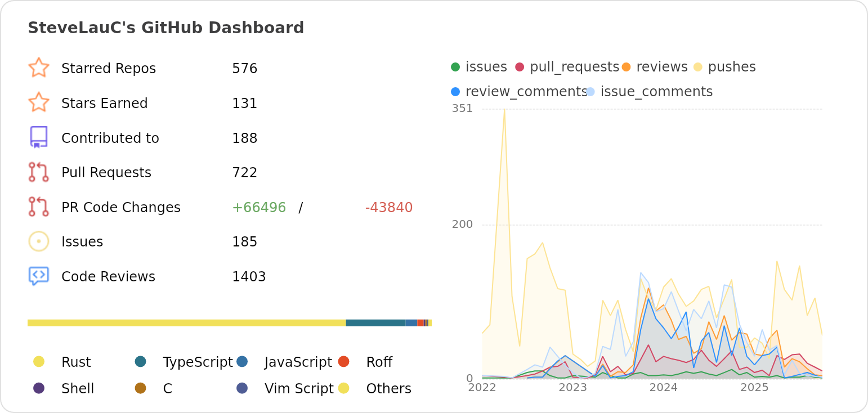Select the TypeScript language label
Image resolution: width=868 pixels, height=413 pixels.
click(197, 362)
